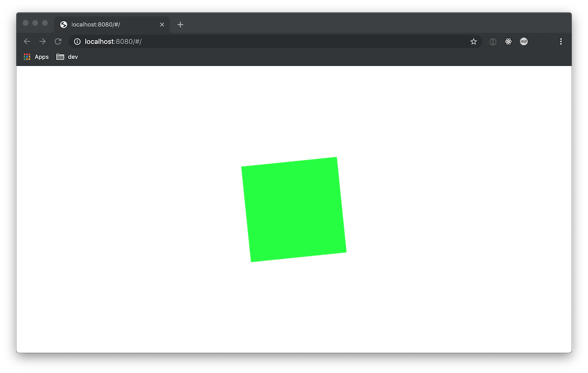Expand the dev folder dropdown
The image size is (588, 373).
pyautogui.click(x=67, y=56)
